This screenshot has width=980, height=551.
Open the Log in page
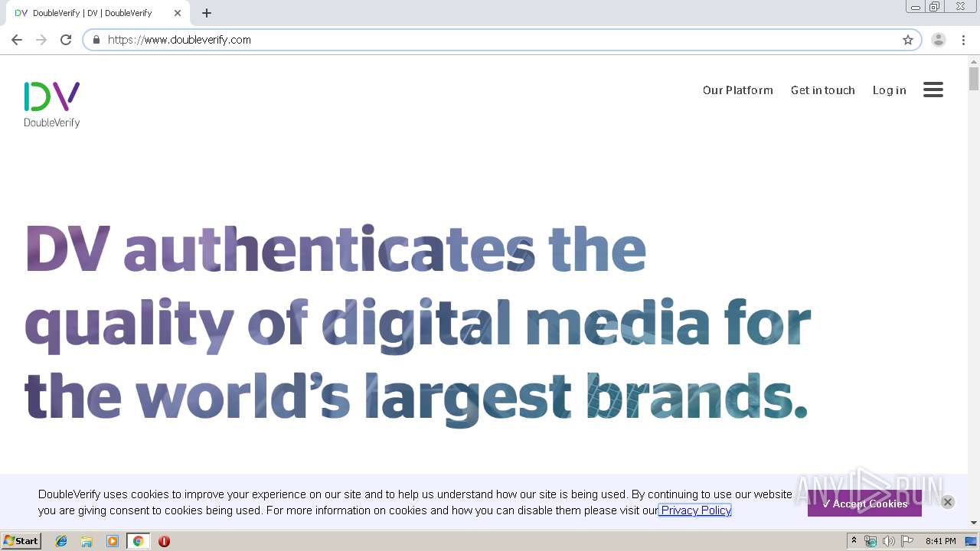click(890, 90)
